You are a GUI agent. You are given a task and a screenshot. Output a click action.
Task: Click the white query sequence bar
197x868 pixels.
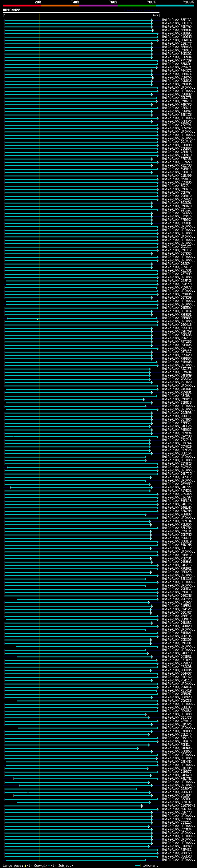81,13
